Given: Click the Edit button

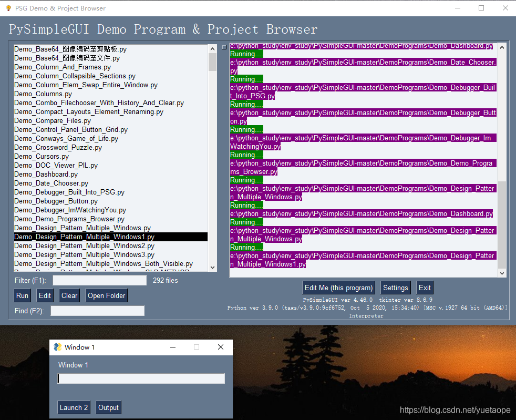Looking at the screenshot, I should point(45,295).
